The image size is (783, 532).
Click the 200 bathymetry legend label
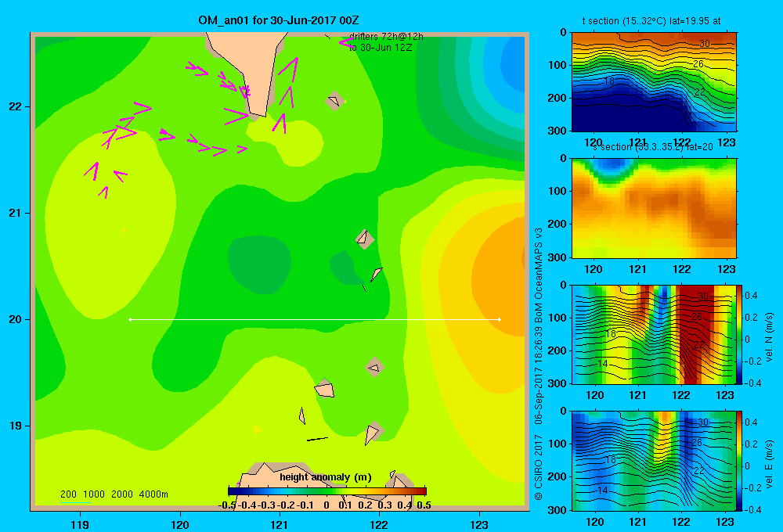click(68, 494)
